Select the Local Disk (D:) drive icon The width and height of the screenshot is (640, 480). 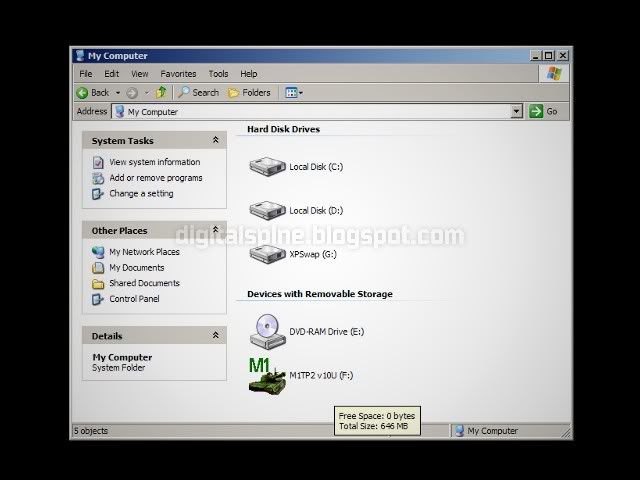(267, 210)
